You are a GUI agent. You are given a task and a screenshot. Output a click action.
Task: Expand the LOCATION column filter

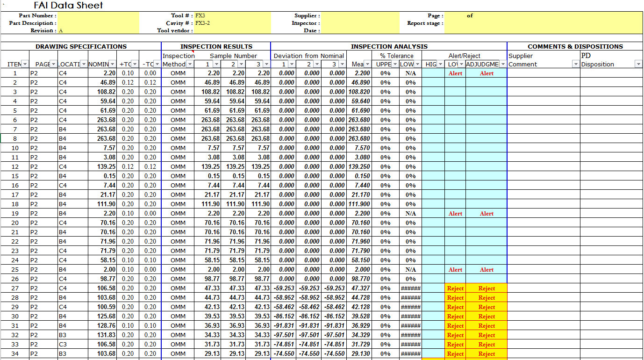[84, 64]
